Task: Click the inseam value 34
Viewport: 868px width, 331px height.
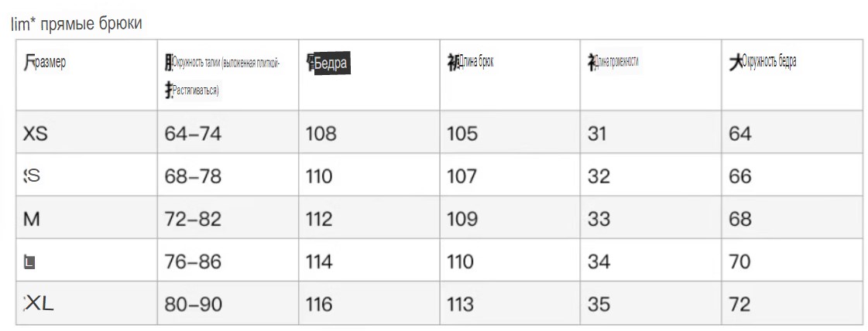Action: (x=599, y=261)
